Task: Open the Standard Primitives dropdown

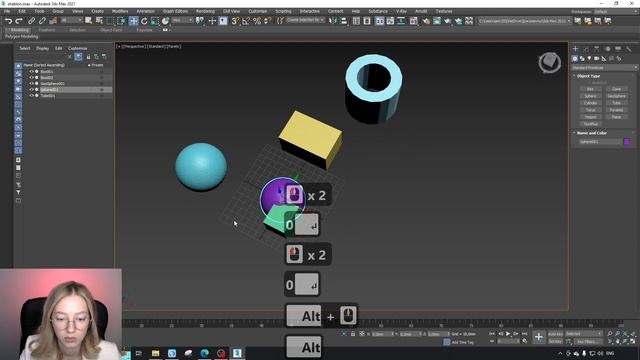Action: click(604, 68)
